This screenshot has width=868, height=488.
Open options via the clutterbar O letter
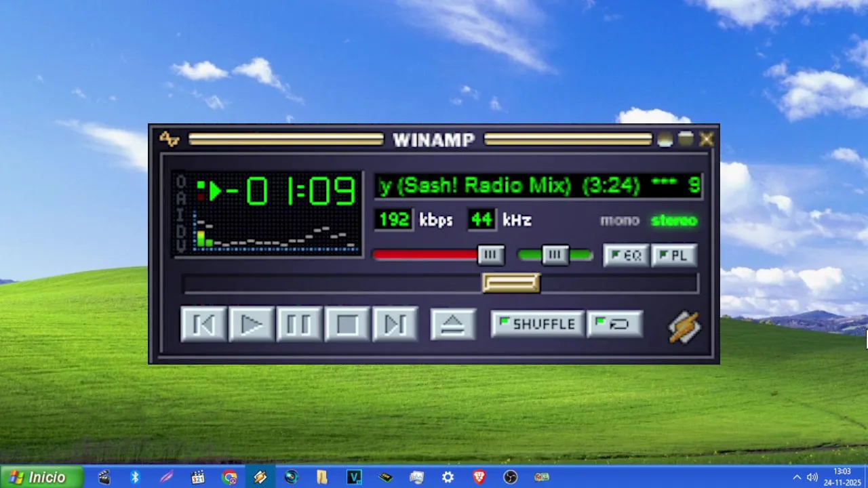click(181, 181)
